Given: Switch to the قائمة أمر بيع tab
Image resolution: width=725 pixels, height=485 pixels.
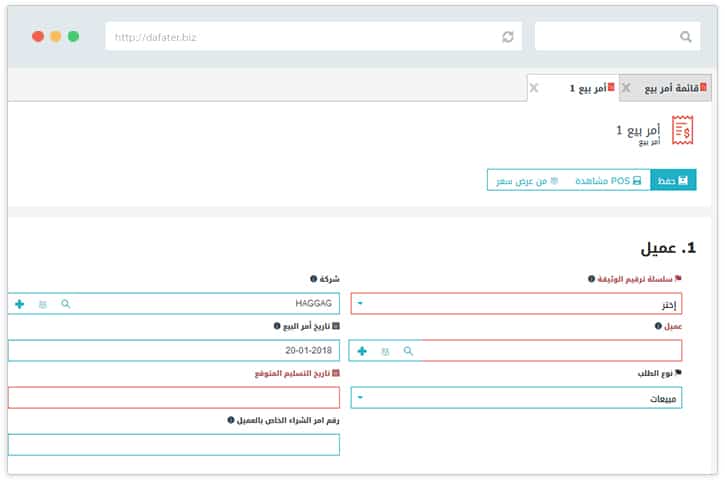Looking at the screenshot, I should coord(671,88).
